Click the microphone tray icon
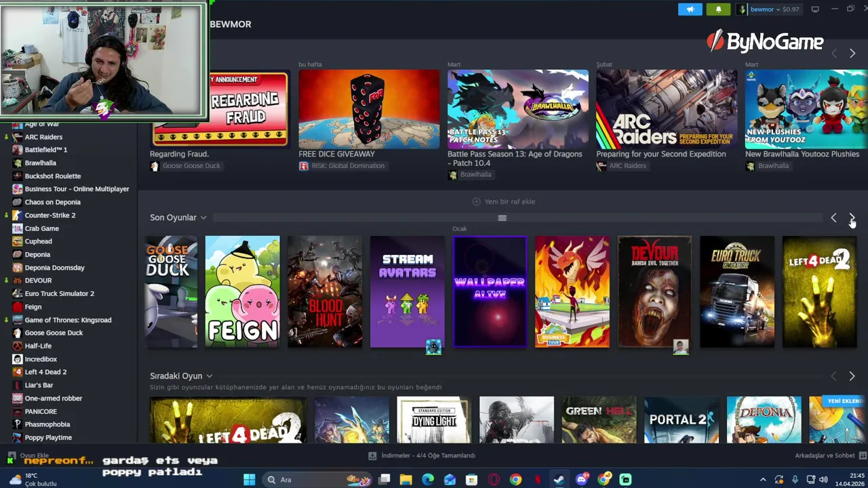This screenshot has width=868, height=488. pos(795,480)
